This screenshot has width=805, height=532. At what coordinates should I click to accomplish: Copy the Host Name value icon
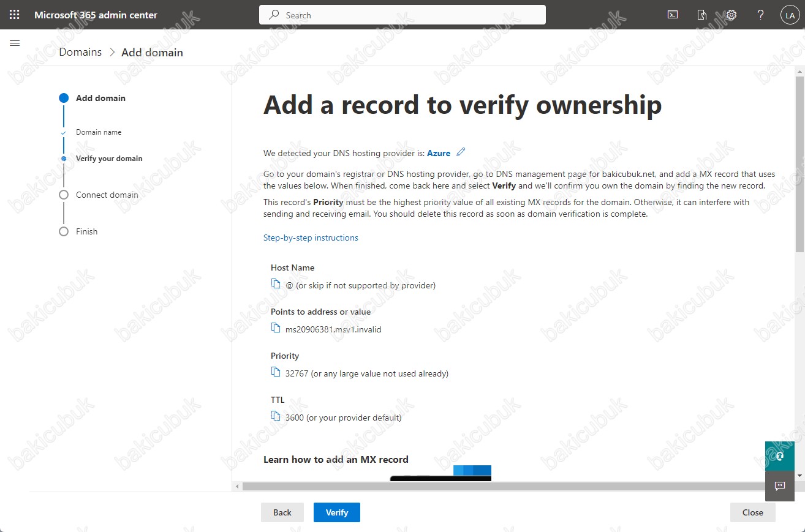pyautogui.click(x=276, y=284)
